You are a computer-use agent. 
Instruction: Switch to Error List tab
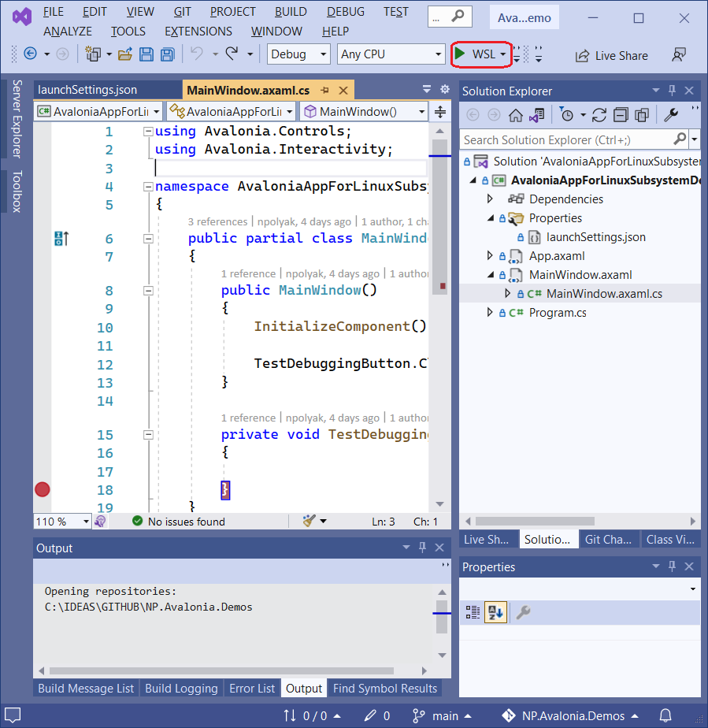[252, 688]
